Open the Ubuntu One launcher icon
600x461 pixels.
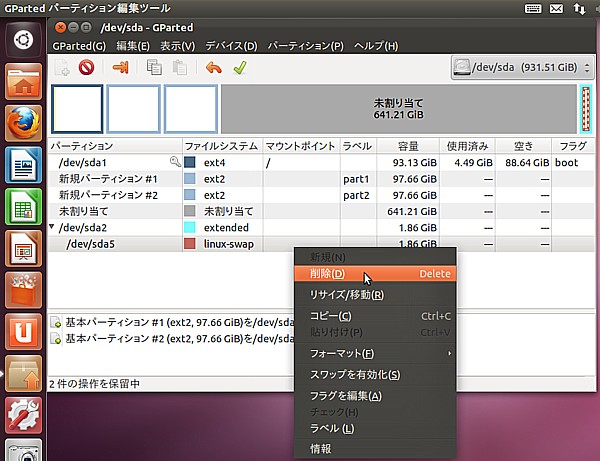(x=23, y=332)
